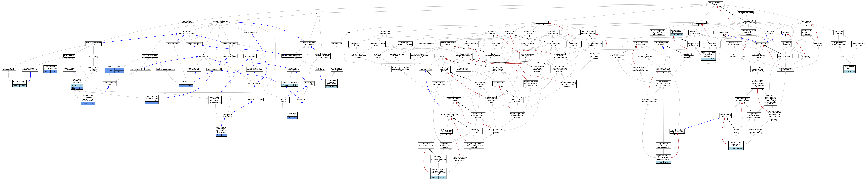Select the cellular response to stimulus node

[x=769, y=32]
